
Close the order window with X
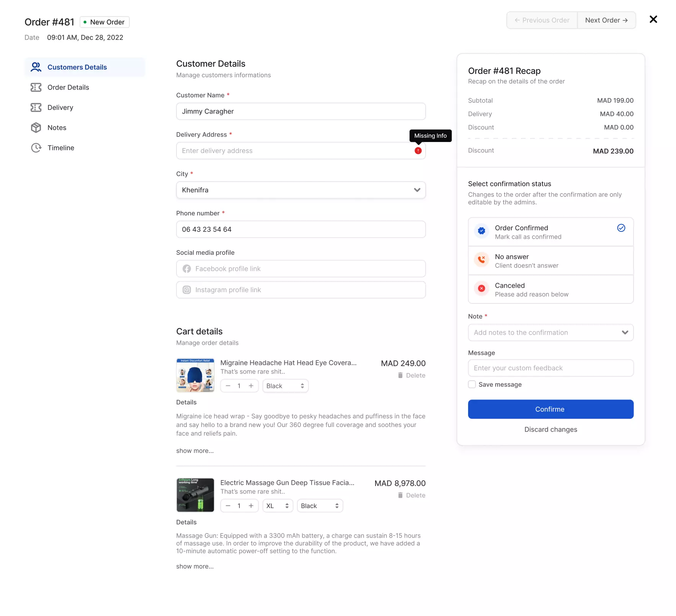tap(653, 20)
